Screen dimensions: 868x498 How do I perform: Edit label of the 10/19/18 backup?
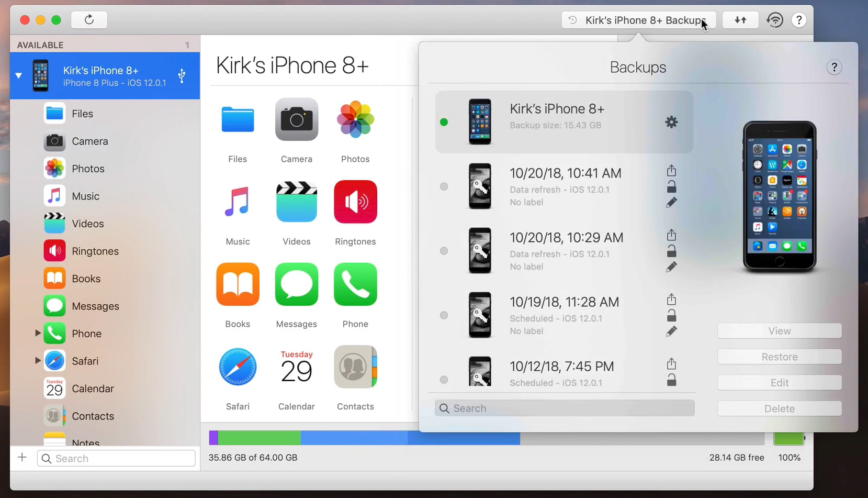(x=672, y=331)
